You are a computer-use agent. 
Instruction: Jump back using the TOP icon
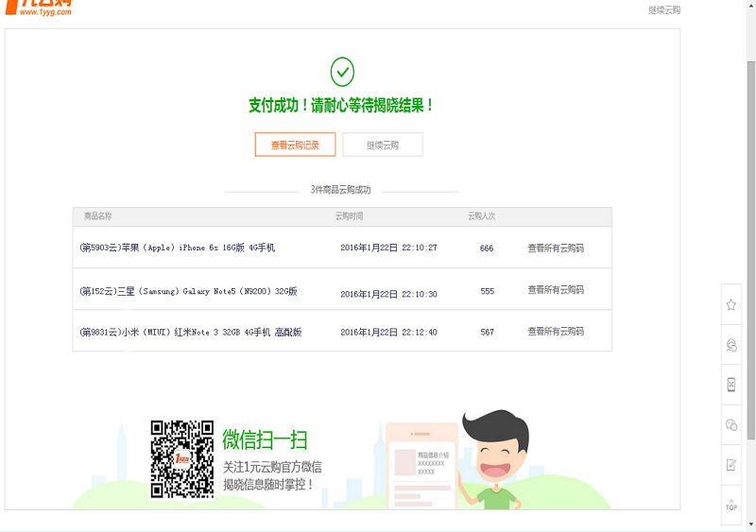[730, 505]
